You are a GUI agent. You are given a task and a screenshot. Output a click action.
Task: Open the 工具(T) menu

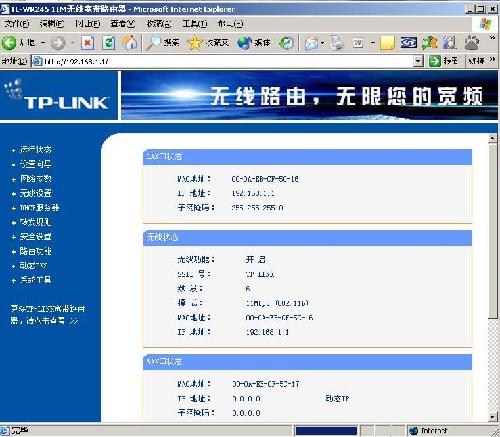[195, 24]
